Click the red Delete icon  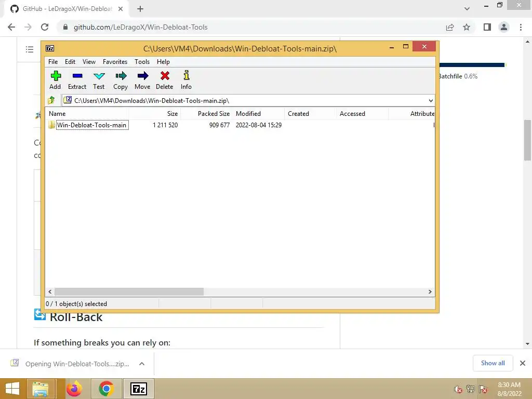(x=165, y=80)
